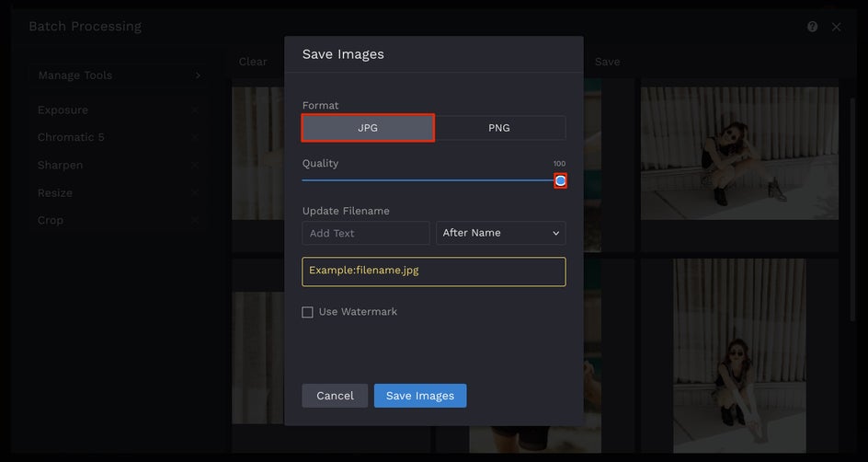Remove the Exposure tool with its X
This screenshot has width=868, height=462.
click(x=195, y=110)
